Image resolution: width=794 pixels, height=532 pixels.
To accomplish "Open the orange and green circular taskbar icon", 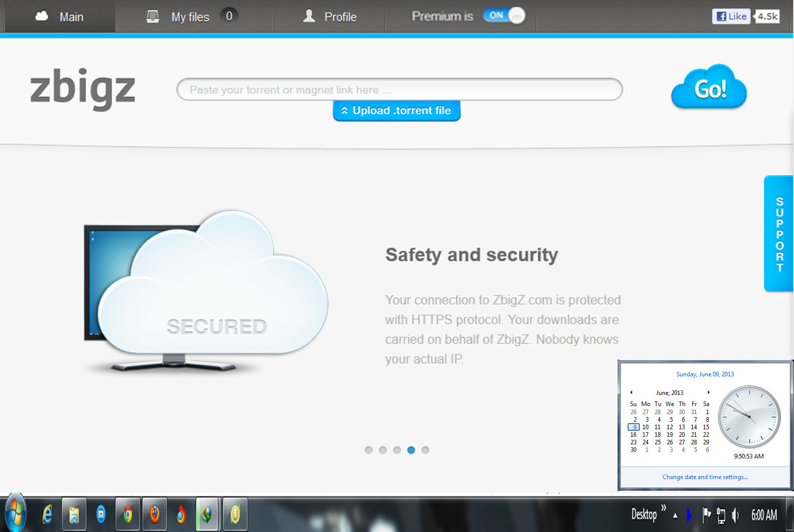I will [234, 514].
